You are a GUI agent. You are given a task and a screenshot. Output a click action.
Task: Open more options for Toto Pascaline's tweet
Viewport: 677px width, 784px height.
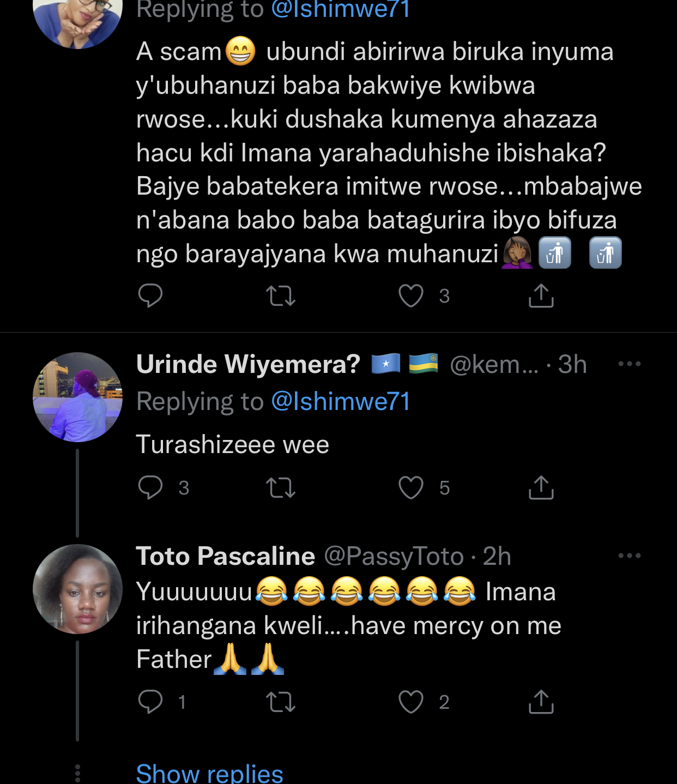[x=629, y=556]
